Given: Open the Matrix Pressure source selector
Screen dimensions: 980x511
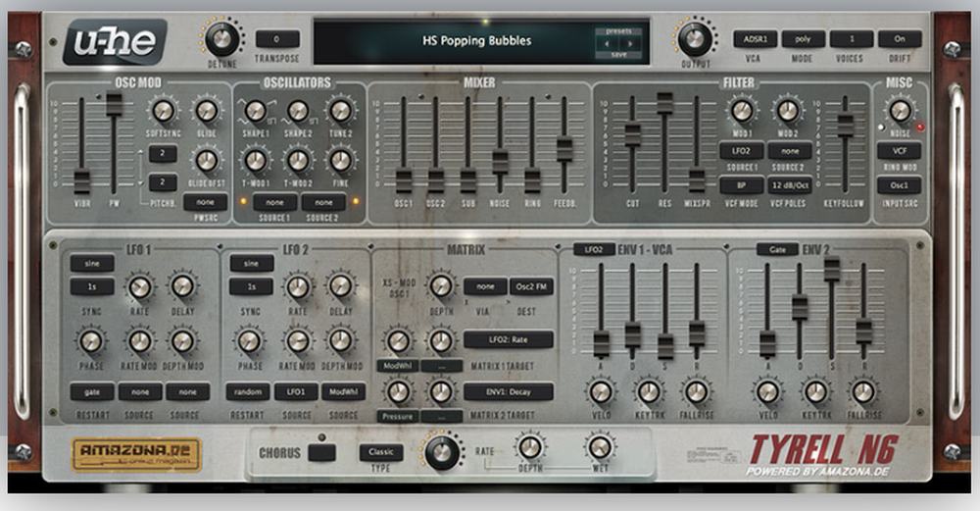Looking at the screenshot, I should [x=398, y=416].
